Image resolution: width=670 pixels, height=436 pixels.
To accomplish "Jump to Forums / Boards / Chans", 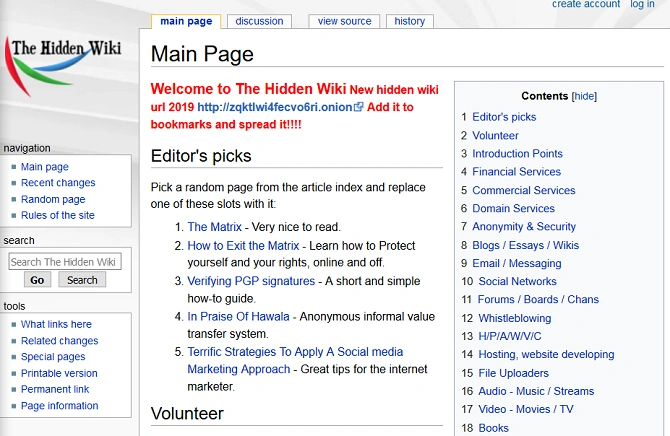I will (538, 299).
